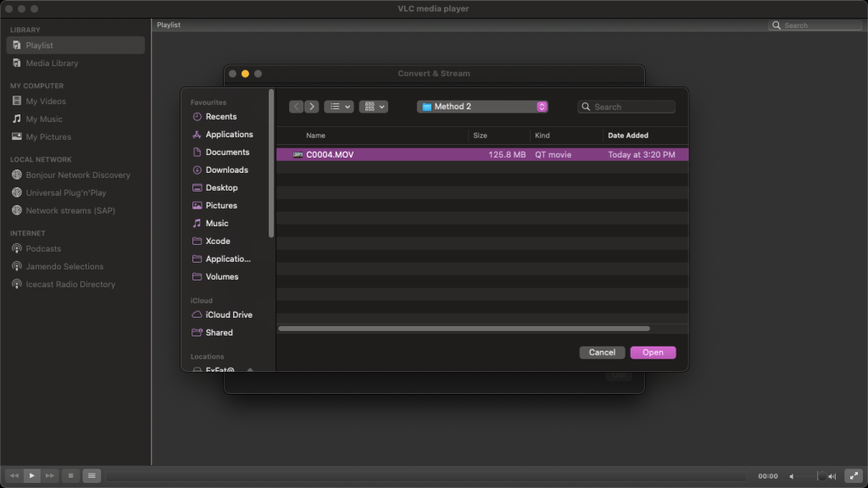This screenshot has width=868, height=488.
Task: Toggle the VLC playlist view button
Action: click(92, 476)
